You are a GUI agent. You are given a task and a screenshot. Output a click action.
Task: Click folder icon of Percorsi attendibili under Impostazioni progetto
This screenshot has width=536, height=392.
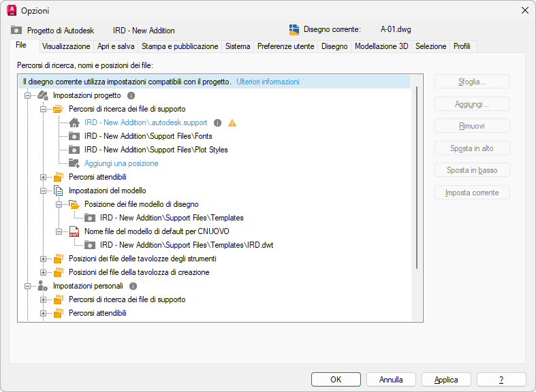click(x=59, y=177)
